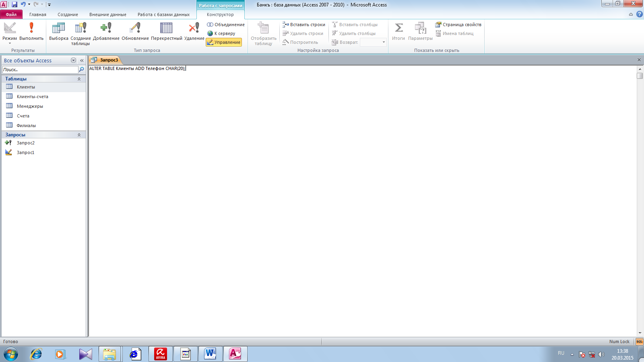Collapse the navigation pane with chevrons
The height and width of the screenshot is (362, 644).
(82, 60)
